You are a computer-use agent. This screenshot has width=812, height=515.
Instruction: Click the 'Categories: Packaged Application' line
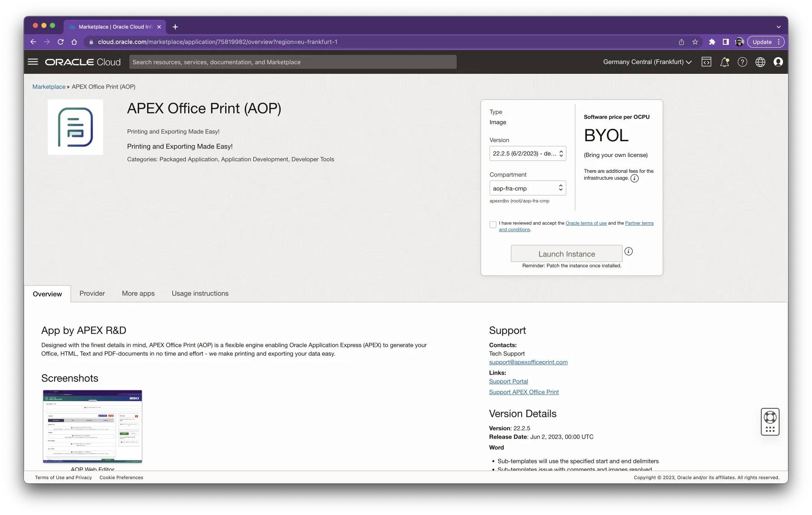pos(230,160)
